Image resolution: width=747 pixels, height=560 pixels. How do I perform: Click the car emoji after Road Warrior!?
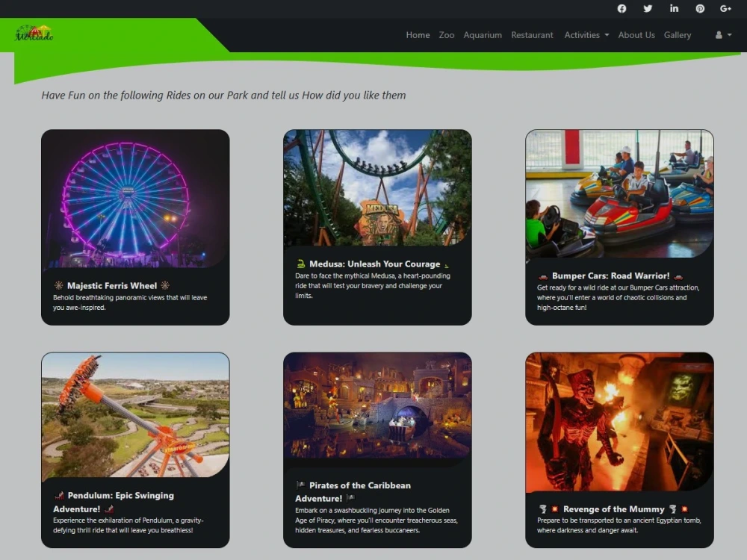coord(678,276)
